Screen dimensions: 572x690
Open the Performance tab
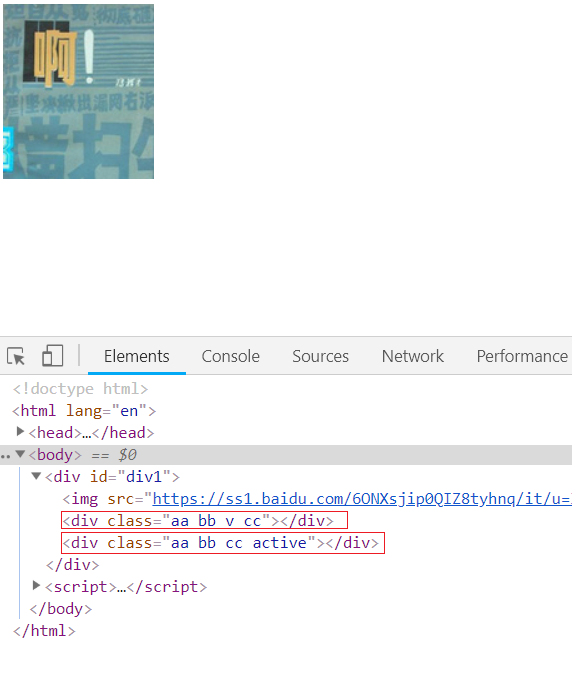point(522,356)
